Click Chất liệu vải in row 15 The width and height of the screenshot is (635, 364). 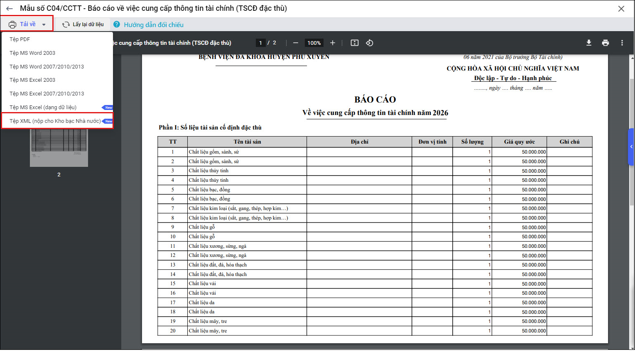click(x=202, y=283)
